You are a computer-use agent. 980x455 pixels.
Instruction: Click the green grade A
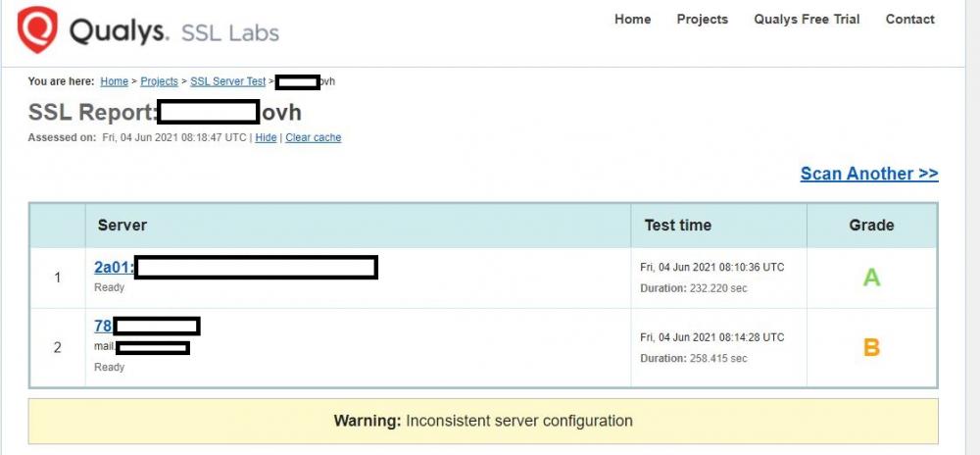coord(872,278)
